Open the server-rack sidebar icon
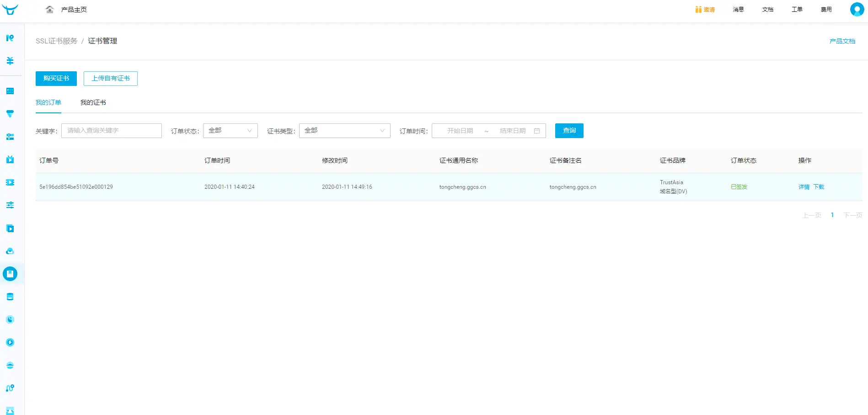 (x=10, y=137)
